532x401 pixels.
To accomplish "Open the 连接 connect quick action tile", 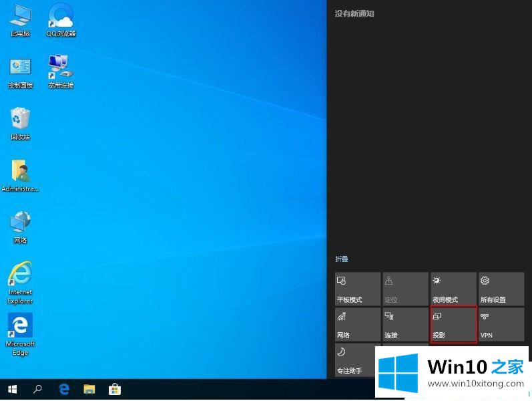I will [405, 325].
